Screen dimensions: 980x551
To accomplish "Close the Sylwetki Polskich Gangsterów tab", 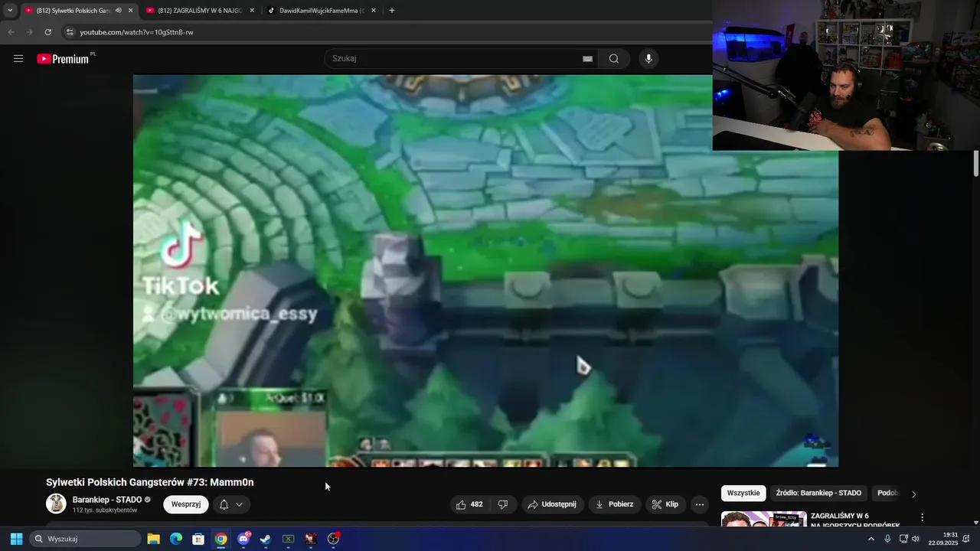I will (x=130, y=11).
